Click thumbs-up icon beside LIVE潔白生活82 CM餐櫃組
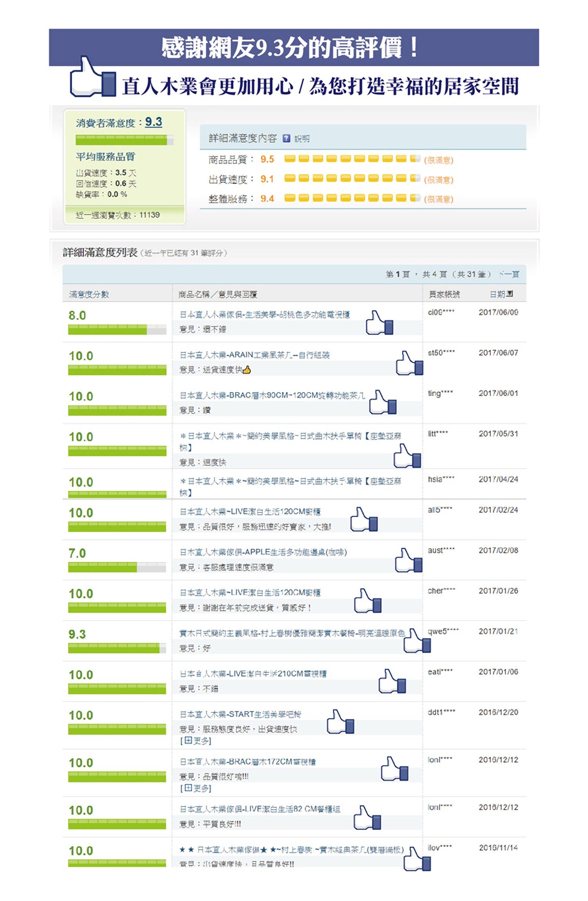The height and width of the screenshot is (901, 588). 367,817
